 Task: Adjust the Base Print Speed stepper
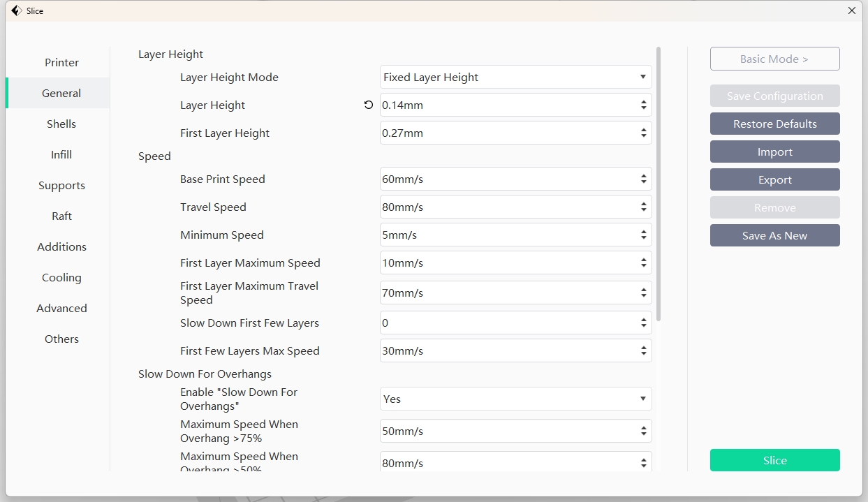click(x=643, y=179)
